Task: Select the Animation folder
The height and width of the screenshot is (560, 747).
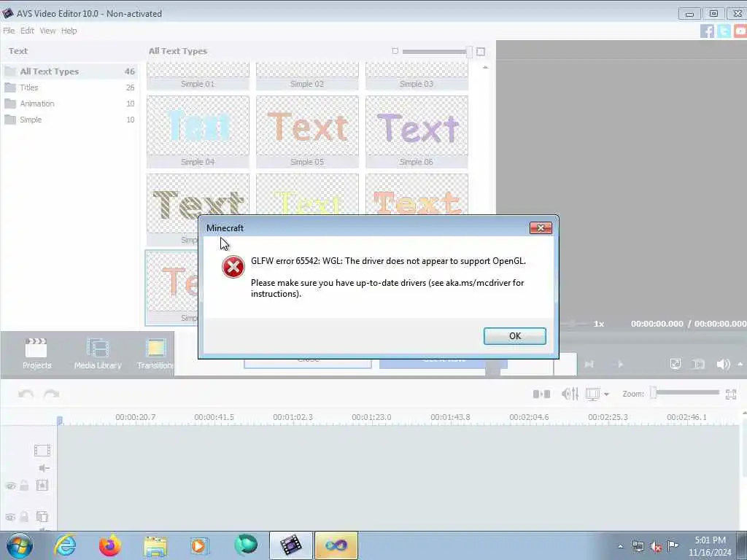Action: tap(69, 104)
